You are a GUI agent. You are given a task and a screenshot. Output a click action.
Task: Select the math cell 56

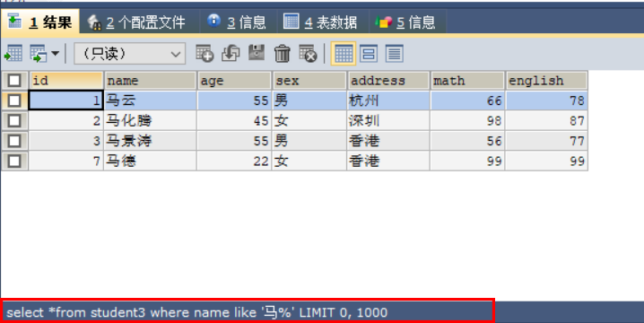pos(467,141)
